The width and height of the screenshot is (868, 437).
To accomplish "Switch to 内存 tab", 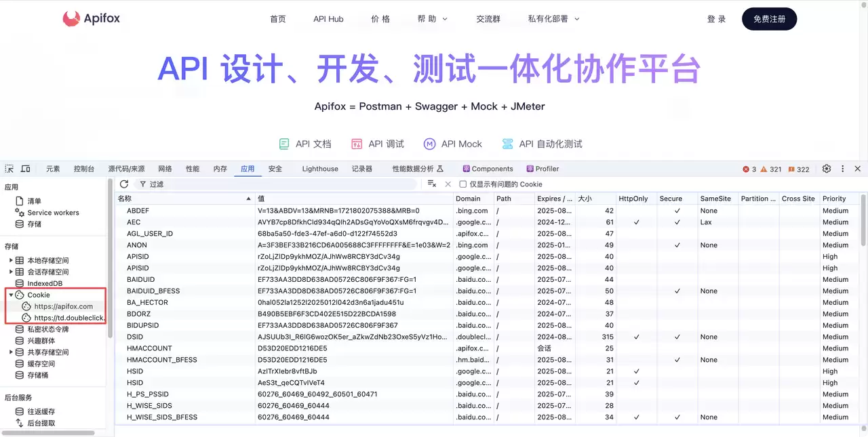I will click(x=220, y=169).
